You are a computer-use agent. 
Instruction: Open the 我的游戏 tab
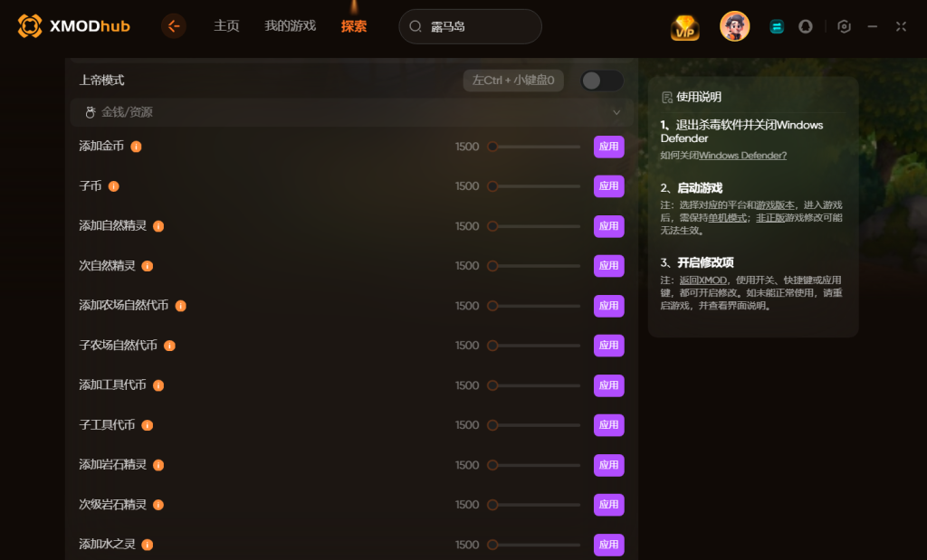(291, 26)
